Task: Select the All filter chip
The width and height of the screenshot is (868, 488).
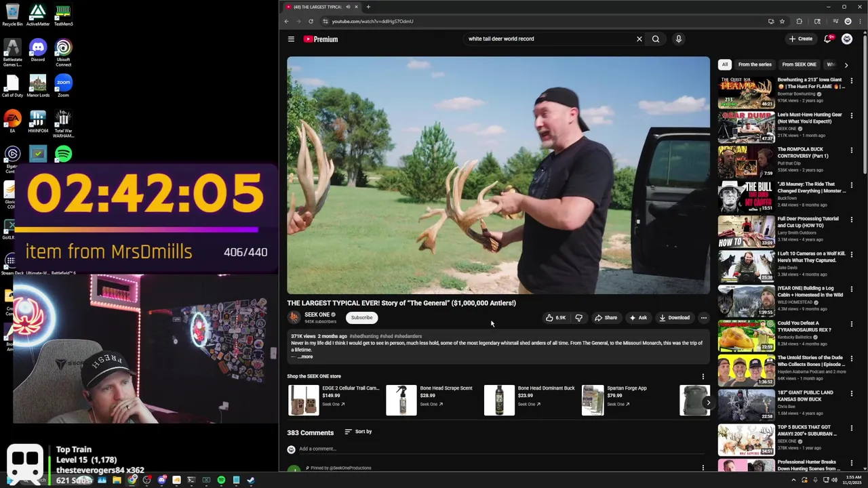Action: 725,64
